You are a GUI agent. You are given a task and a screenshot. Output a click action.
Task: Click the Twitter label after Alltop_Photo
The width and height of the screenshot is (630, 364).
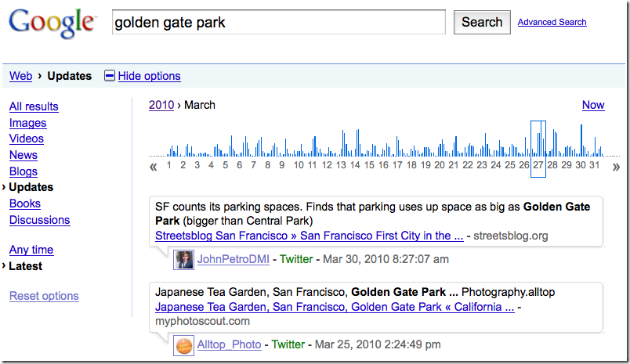point(288,344)
